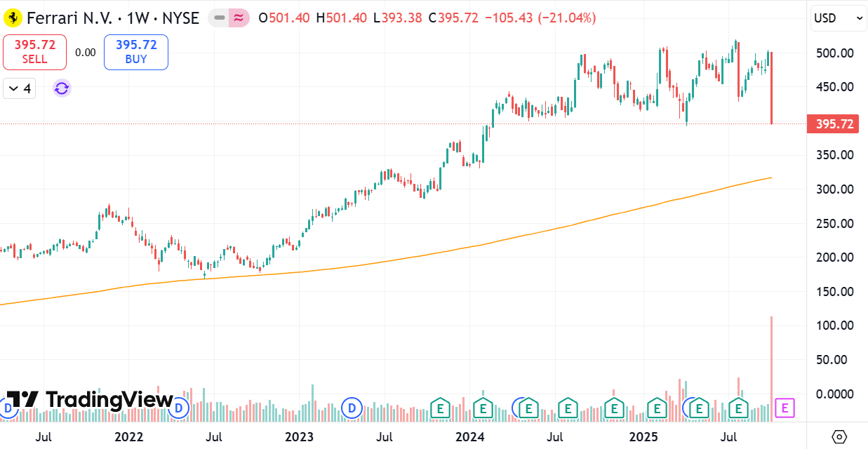Click earnings E marker just after 2024 label
This screenshot has width=868, height=449.
click(x=483, y=408)
